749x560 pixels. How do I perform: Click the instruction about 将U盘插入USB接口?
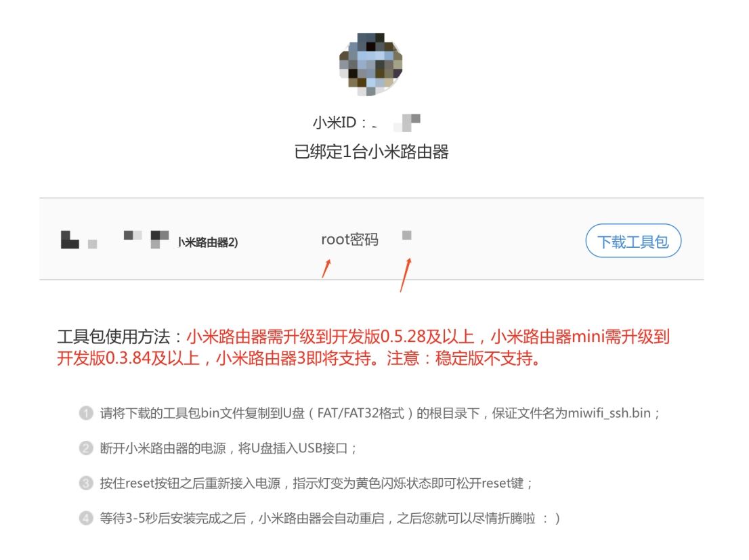pyautogui.click(x=228, y=448)
